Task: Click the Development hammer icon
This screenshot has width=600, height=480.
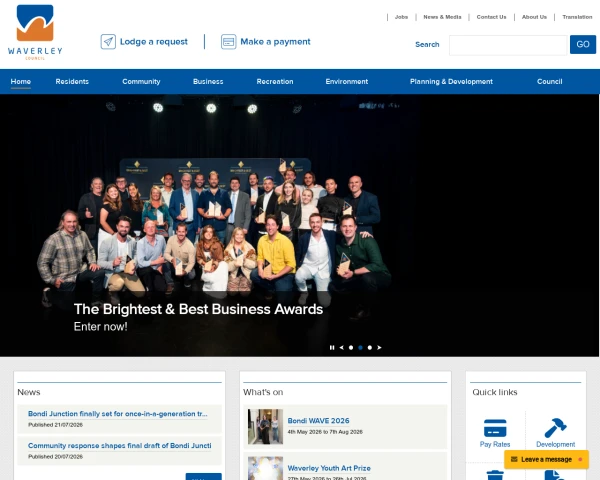Action: pos(555,428)
